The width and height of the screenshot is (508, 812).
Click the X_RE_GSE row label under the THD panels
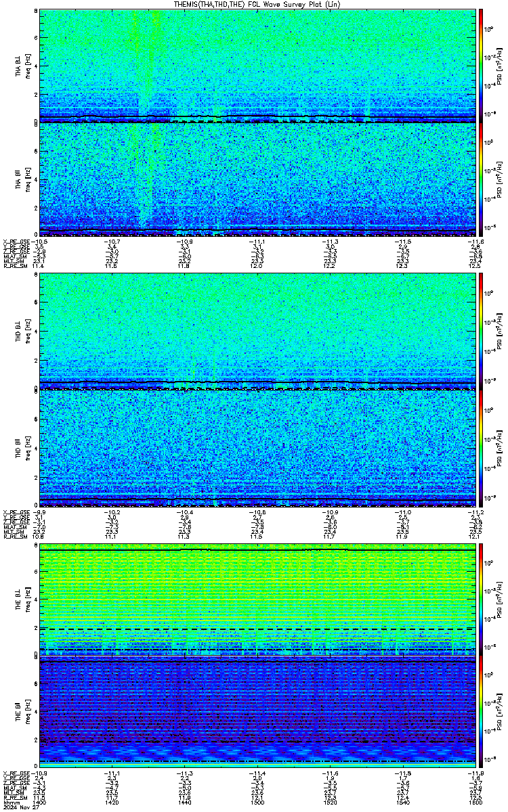click(x=16, y=512)
